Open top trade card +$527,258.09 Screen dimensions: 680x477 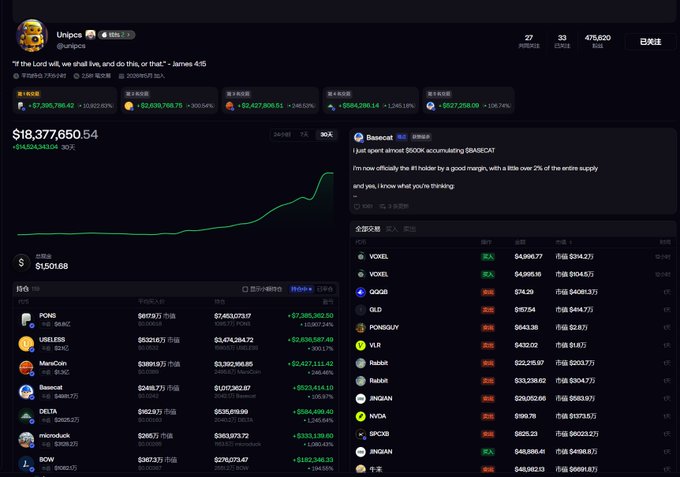tap(468, 101)
